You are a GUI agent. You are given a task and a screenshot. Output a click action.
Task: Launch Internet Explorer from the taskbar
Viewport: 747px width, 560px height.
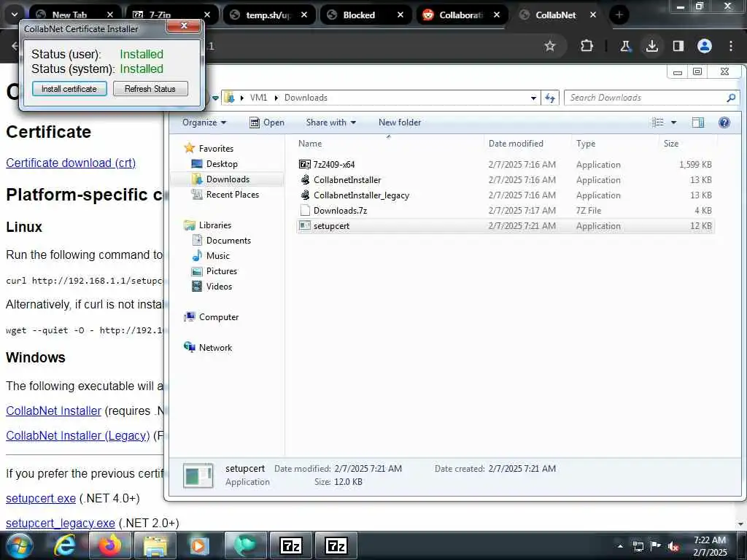point(65,545)
